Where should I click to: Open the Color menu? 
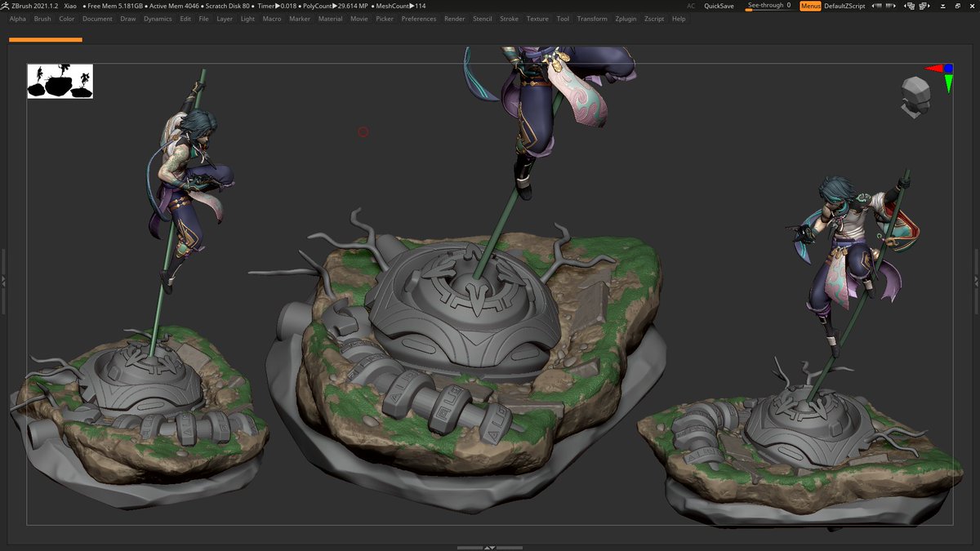coord(67,19)
